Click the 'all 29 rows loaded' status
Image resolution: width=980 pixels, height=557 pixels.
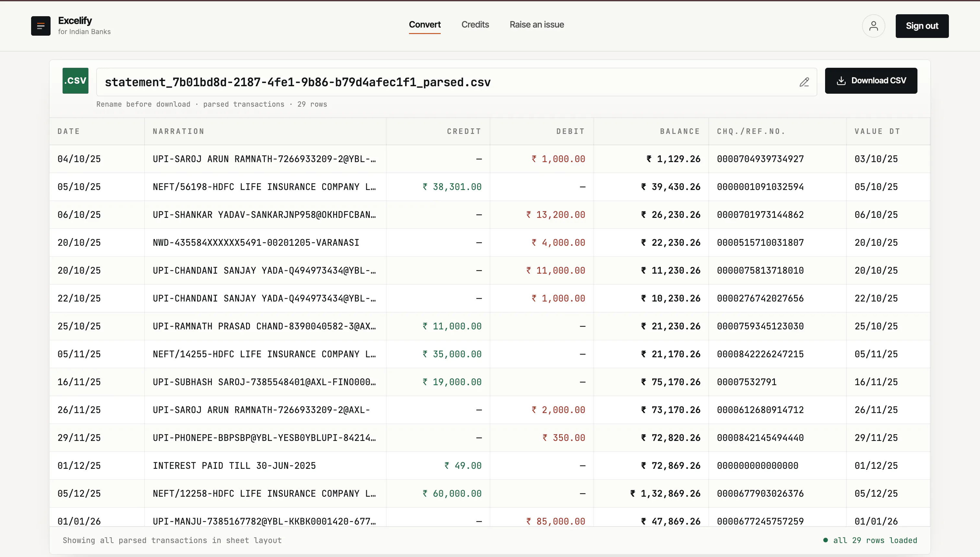pos(870,540)
